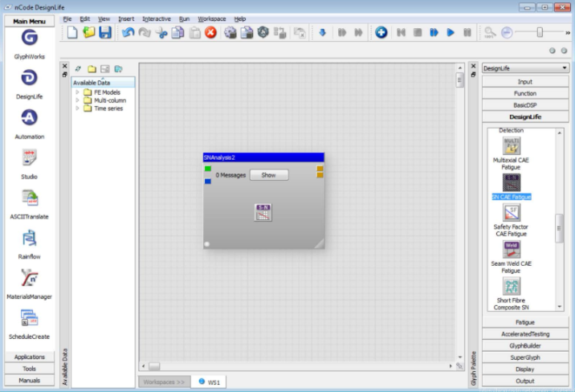Click the rewind to start button
Viewport: 575px width, 392px height.
click(x=402, y=33)
